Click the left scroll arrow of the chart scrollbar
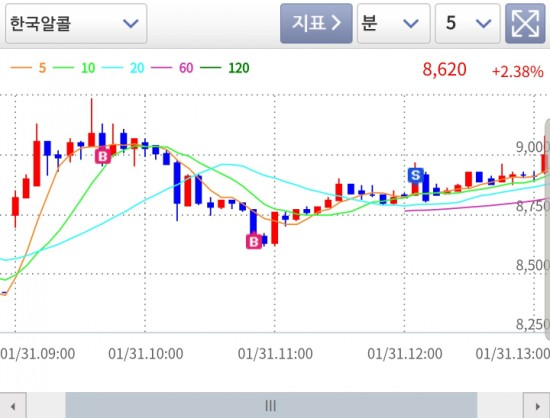550x418 pixels. click(13, 406)
